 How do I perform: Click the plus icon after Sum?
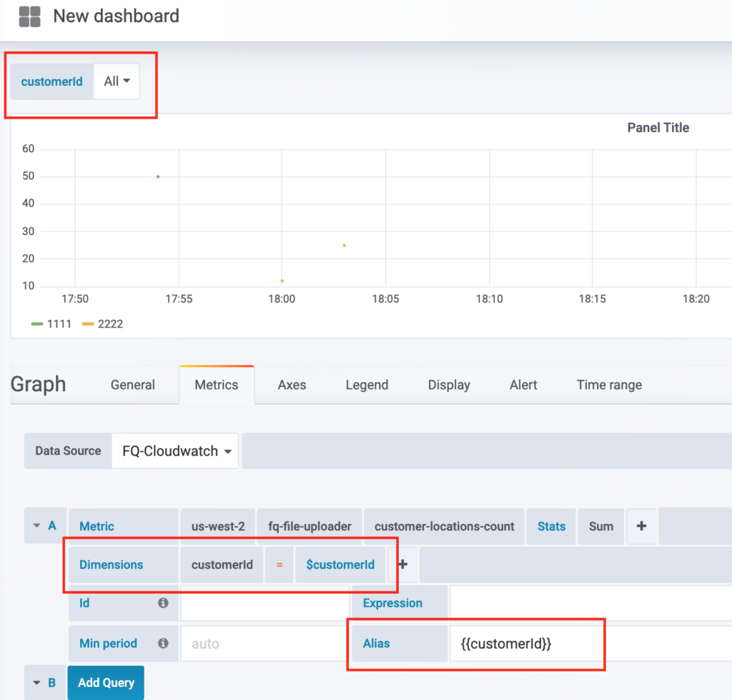tap(641, 526)
